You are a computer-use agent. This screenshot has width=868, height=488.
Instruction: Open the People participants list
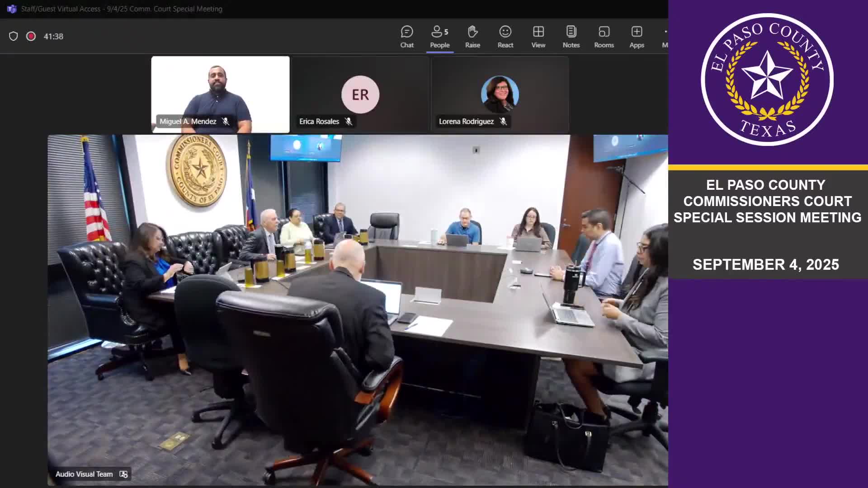[x=439, y=37]
